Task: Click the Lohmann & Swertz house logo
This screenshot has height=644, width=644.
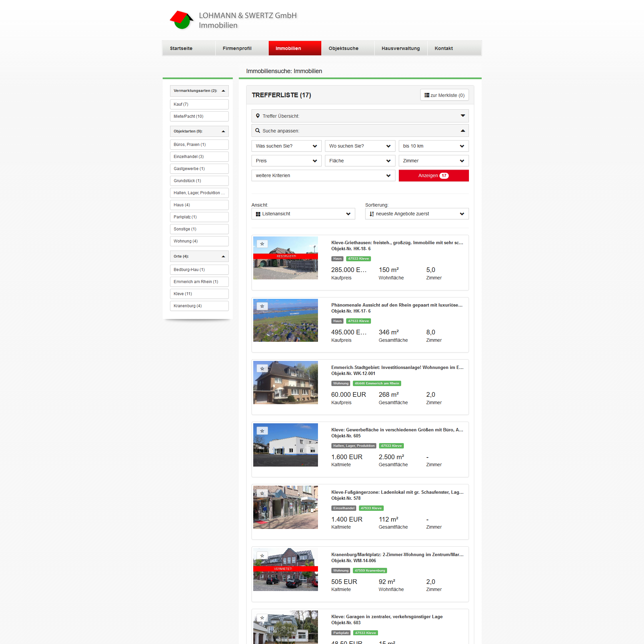Action: tap(181, 20)
